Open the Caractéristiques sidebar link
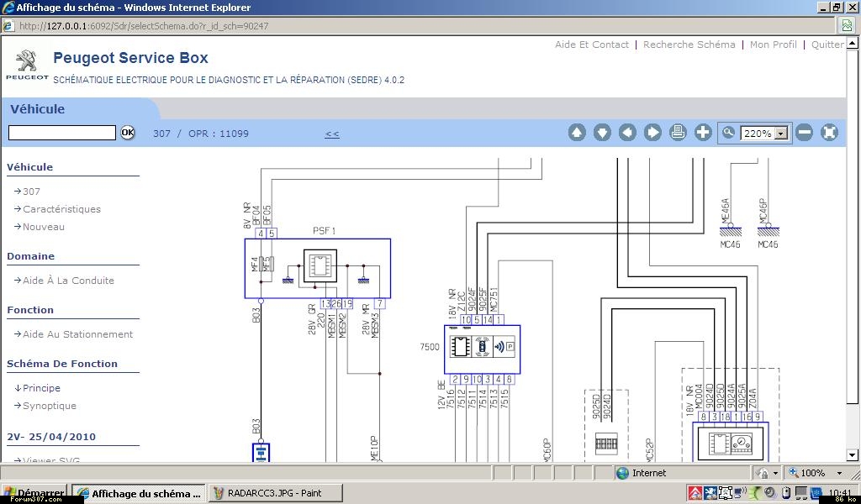Image resolution: width=861 pixels, height=504 pixels. 61,209
